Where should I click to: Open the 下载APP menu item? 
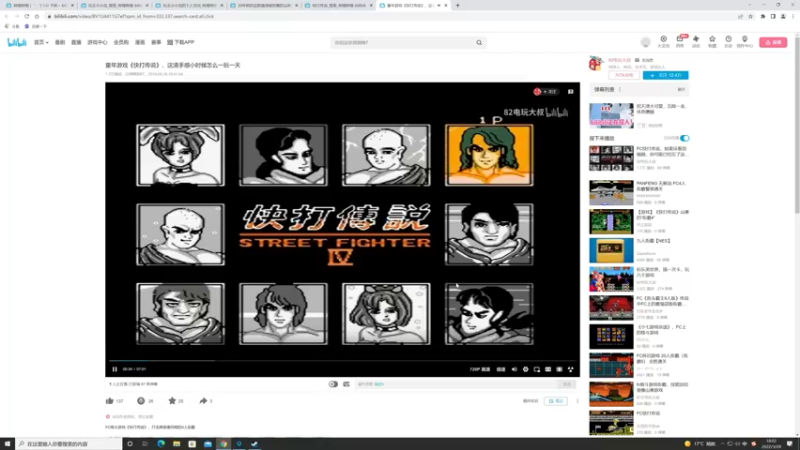pos(181,42)
